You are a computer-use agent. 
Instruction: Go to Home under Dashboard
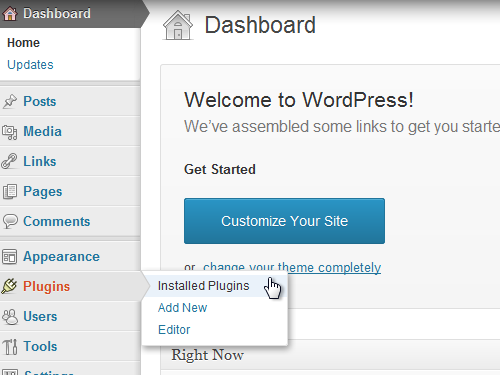coord(23,43)
